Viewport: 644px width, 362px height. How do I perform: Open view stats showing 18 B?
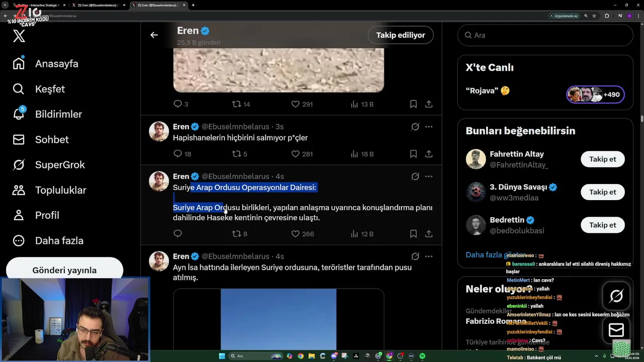click(362, 154)
